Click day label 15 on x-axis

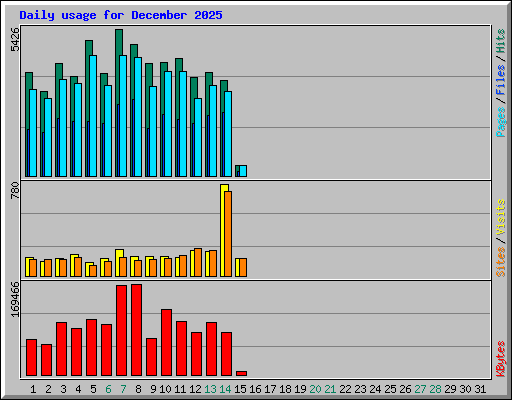point(240,389)
